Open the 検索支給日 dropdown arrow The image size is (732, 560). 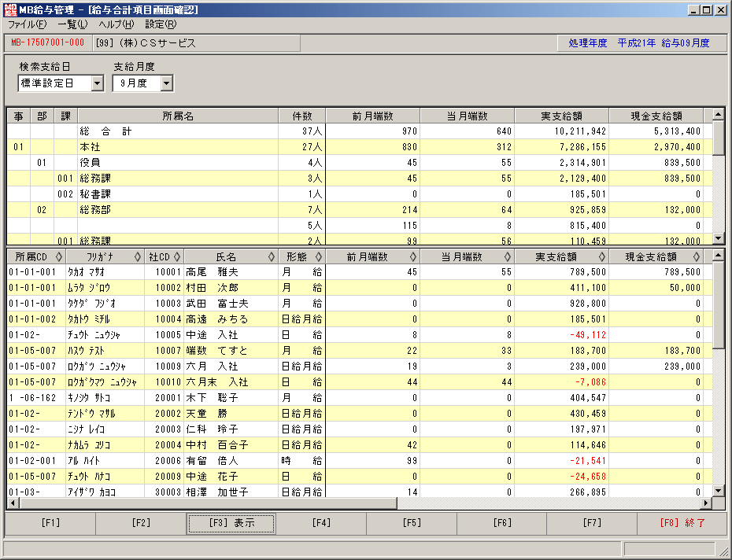point(97,83)
